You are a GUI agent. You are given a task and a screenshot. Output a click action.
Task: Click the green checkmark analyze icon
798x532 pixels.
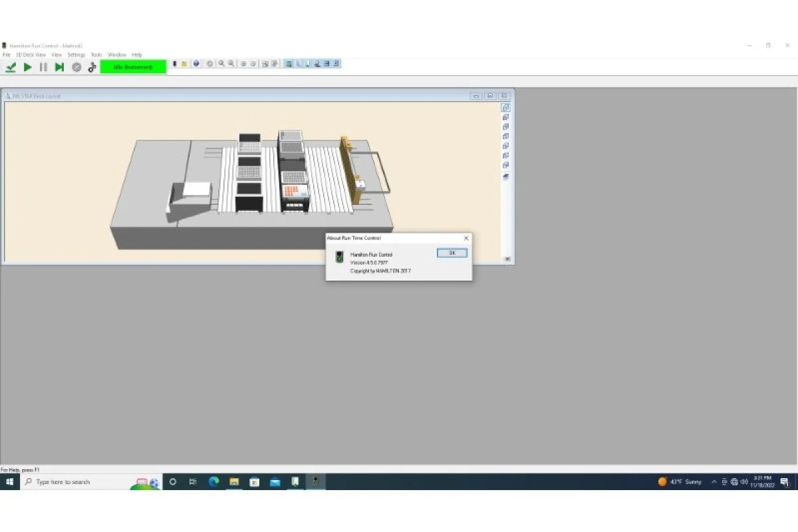[x=11, y=67]
